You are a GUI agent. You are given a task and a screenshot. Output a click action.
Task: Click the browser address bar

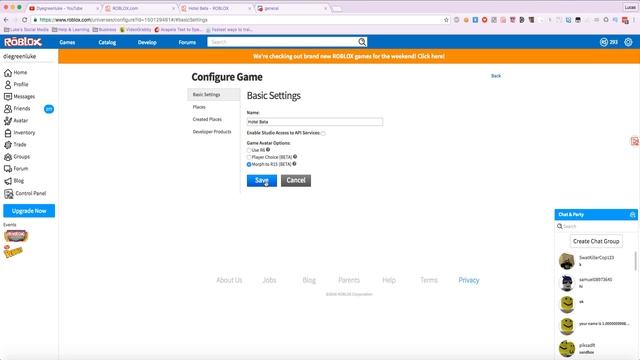(x=241, y=20)
